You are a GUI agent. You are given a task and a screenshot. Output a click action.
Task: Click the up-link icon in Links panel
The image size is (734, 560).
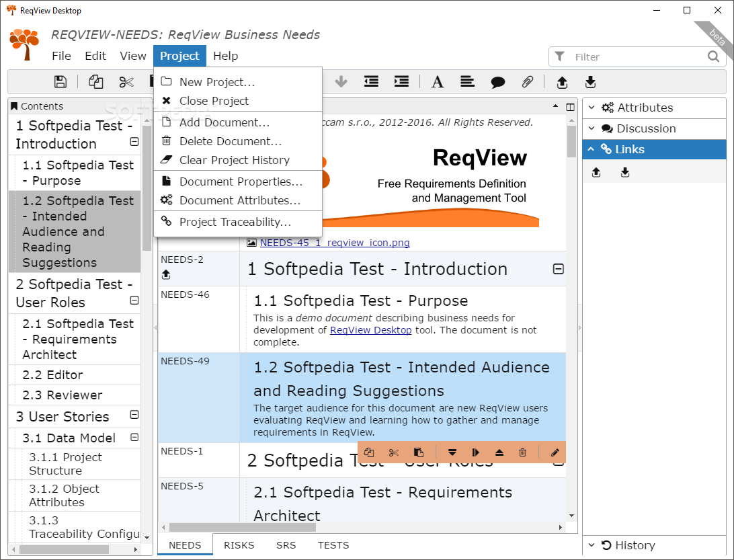tap(596, 172)
